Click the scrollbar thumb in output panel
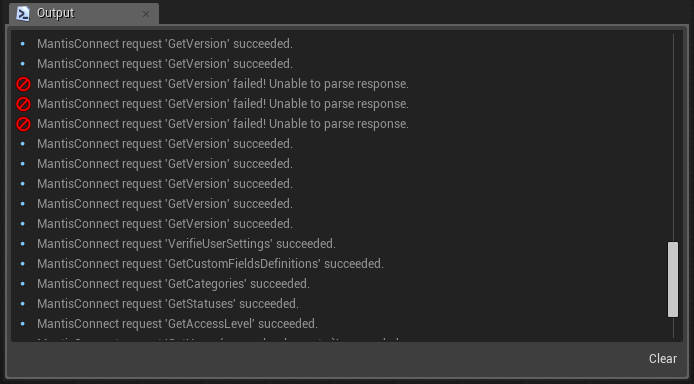 pos(673,279)
